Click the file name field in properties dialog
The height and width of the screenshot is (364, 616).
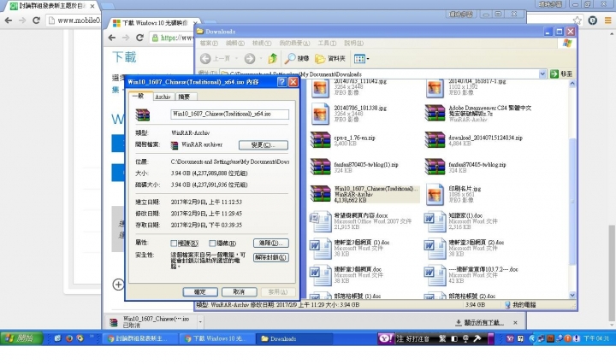pyautogui.click(x=230, y=114)
